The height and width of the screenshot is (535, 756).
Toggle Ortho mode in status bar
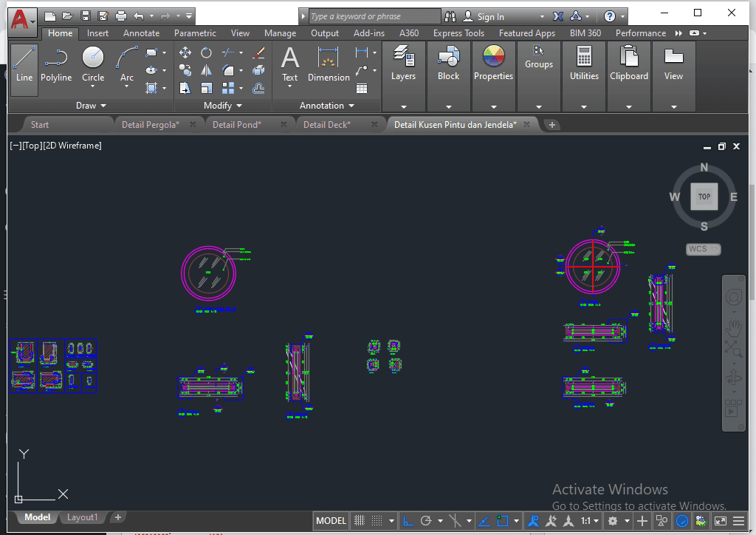coord(408,521)
